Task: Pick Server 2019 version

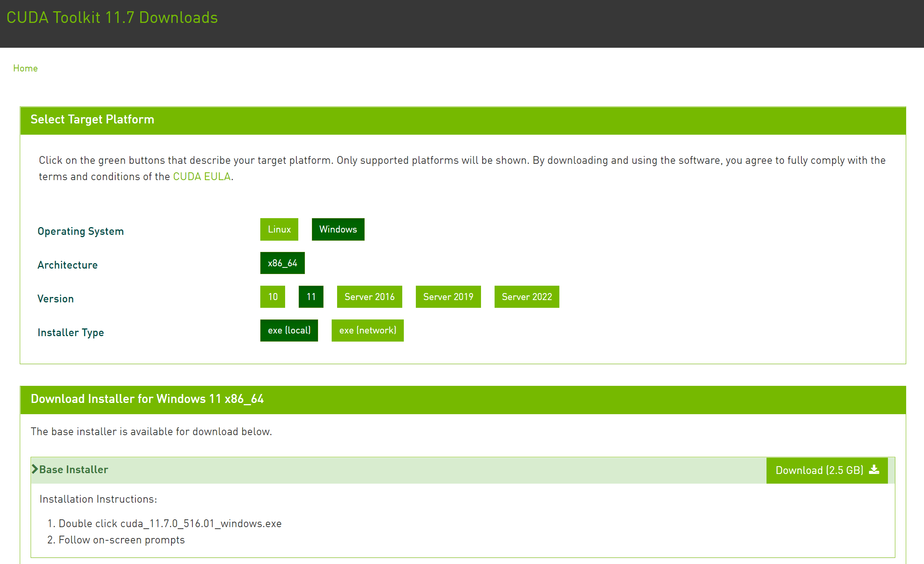Action: pos(448,297)
